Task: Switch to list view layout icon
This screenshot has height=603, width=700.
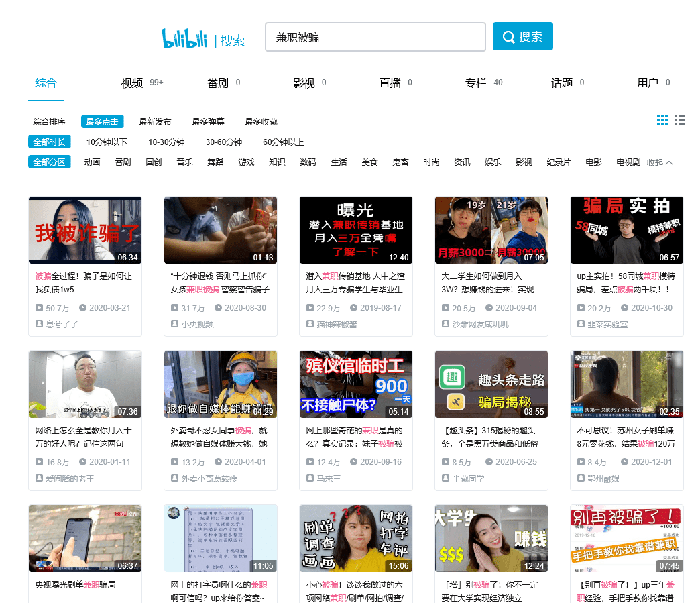Action: point(680,120)
